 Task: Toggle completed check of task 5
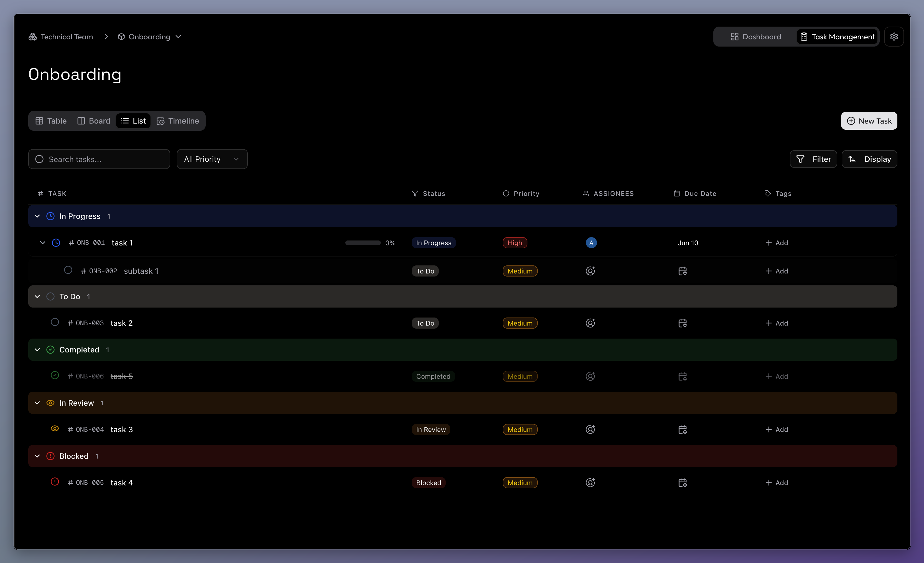tap(55, 375)
